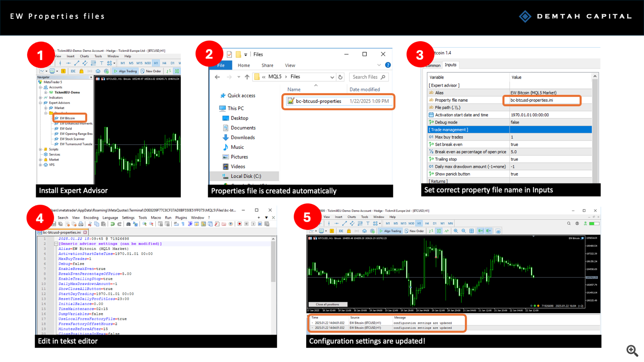Open the Insert menu in panel 1 MetaTrader

point(70,56)
